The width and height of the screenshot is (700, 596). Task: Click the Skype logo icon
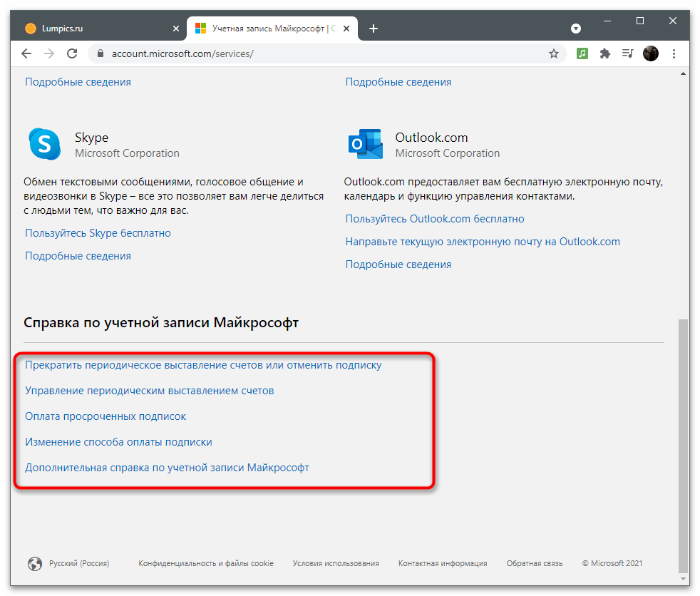(x=45, y=144)
